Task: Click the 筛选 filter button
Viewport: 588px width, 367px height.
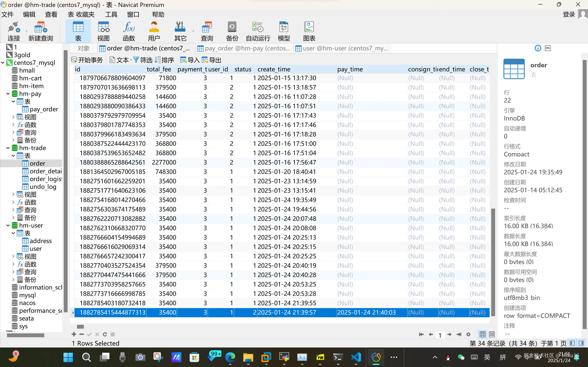Action: pyautogui.click(x=143, y=60)
